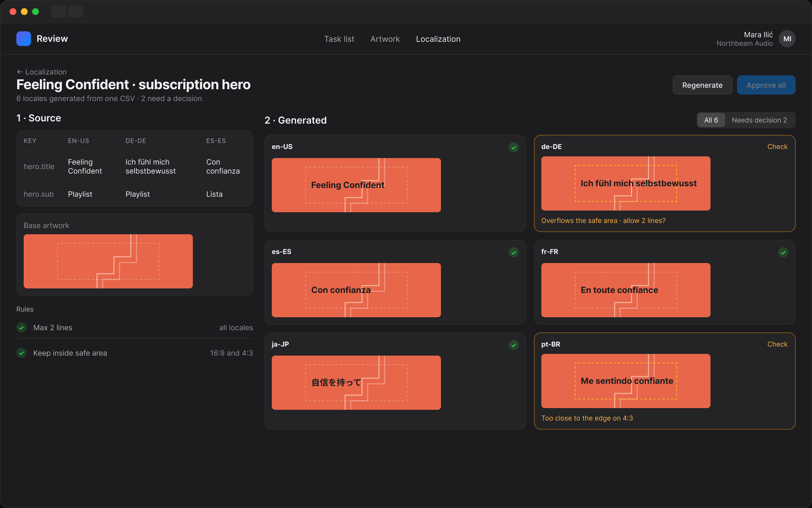This screenshot has height=508, width=812.
Task: Click the green approved checkmark on es-ES card
Action: (513, 252)
